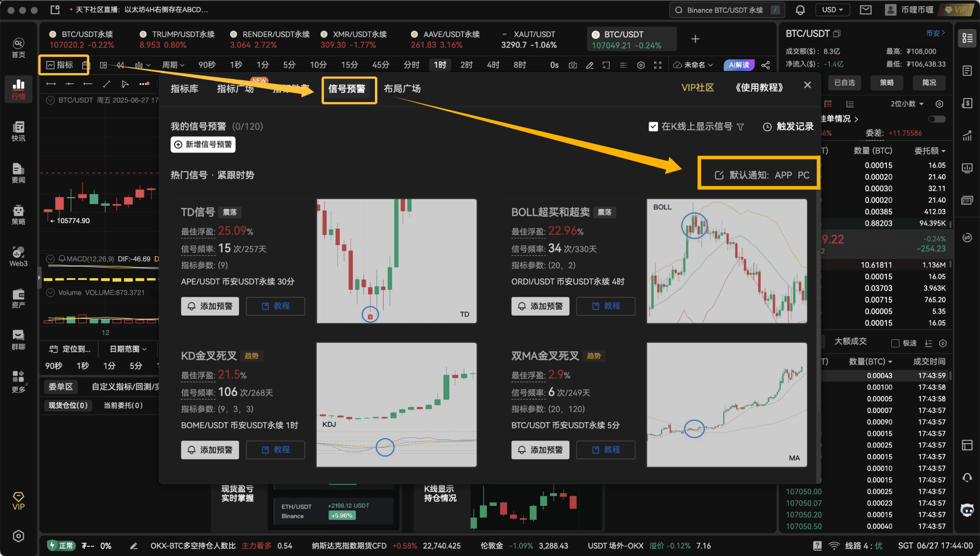The image size is (980, 556).
Task: Open the 定位到... locate button
Action: point(70,349)
